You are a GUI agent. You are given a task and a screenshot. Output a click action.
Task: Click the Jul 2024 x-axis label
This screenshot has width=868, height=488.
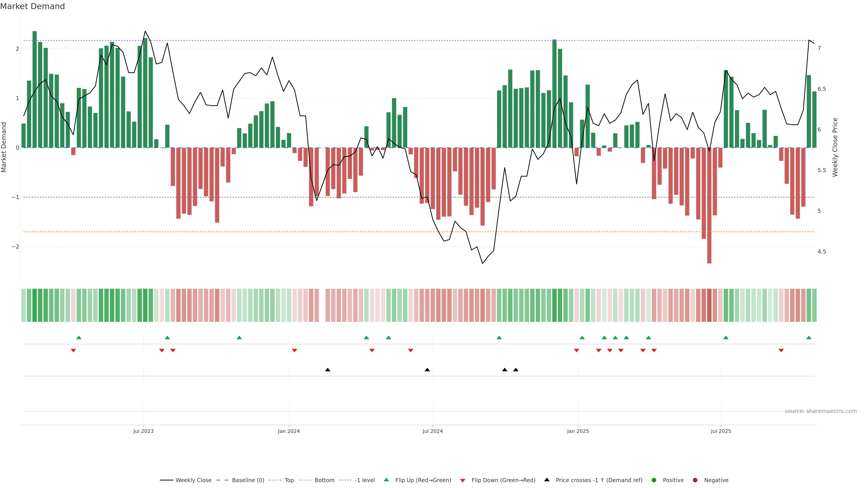tap(432, 431)
